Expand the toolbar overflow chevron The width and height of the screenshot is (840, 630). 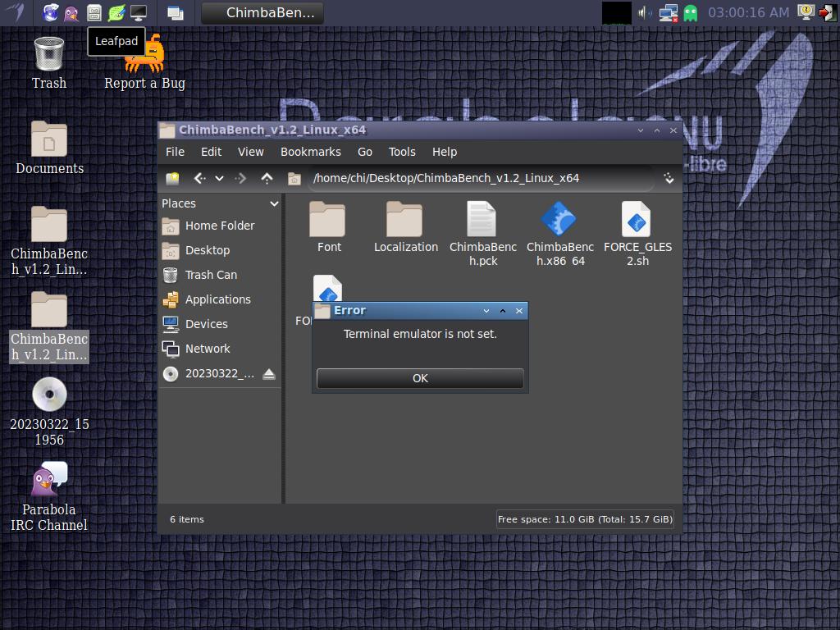[x=669, y=178]
